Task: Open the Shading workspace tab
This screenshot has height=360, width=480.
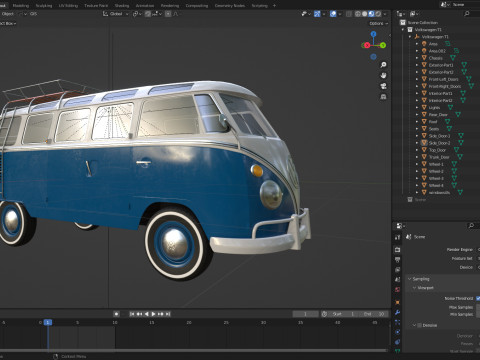Action: point(122,6)
